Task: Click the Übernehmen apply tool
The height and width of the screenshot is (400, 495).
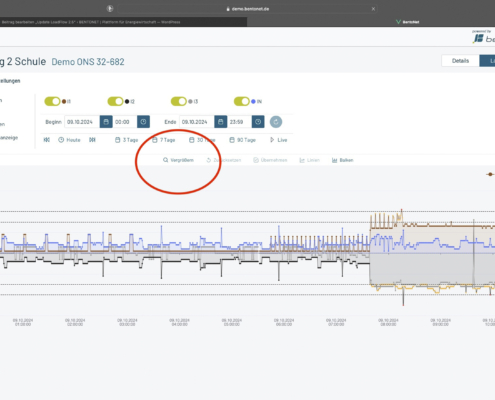Action: tap(270, 160)
